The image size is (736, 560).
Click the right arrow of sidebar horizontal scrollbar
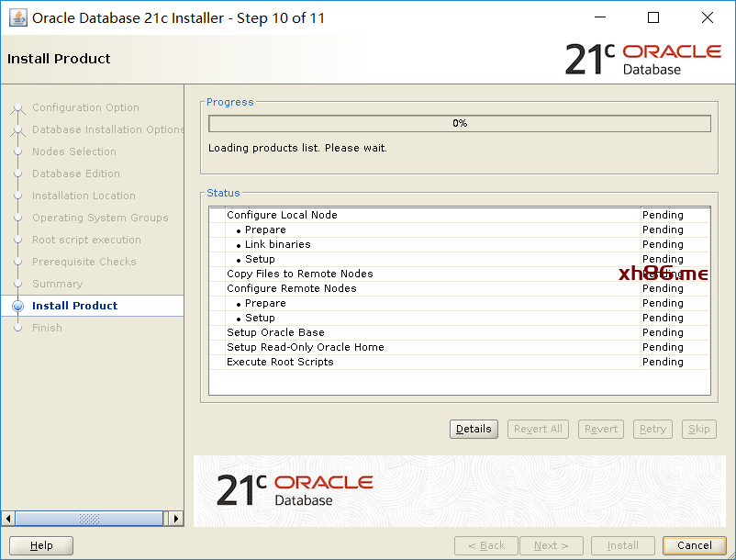click(176, 519)
